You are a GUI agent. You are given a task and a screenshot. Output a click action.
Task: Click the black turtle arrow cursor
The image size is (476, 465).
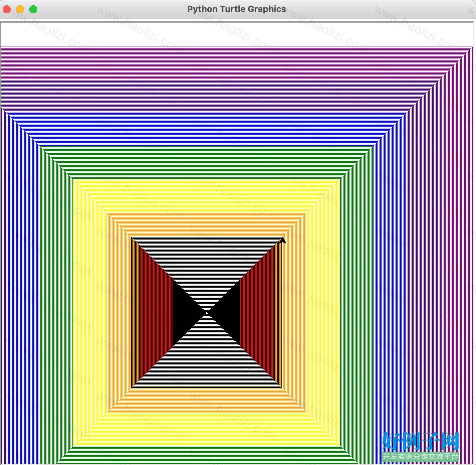[283, 240]
